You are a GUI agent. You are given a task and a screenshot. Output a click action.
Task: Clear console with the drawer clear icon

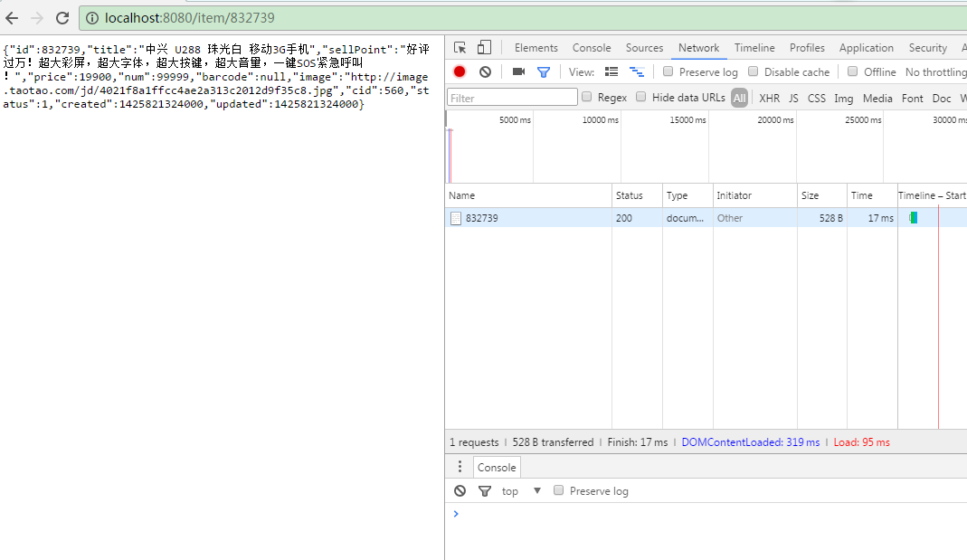click(460, 491)
